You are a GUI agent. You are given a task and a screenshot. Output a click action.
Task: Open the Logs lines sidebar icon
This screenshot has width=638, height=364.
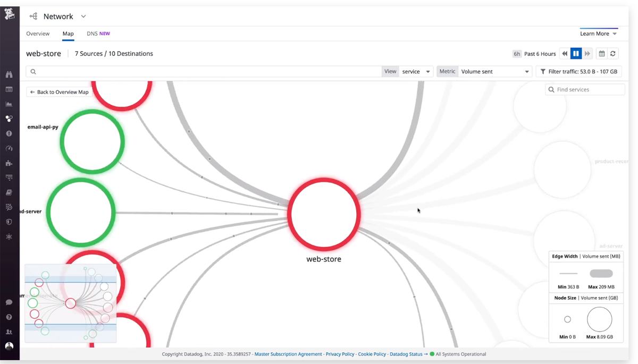pyautogui.click(x=9, y=177)
